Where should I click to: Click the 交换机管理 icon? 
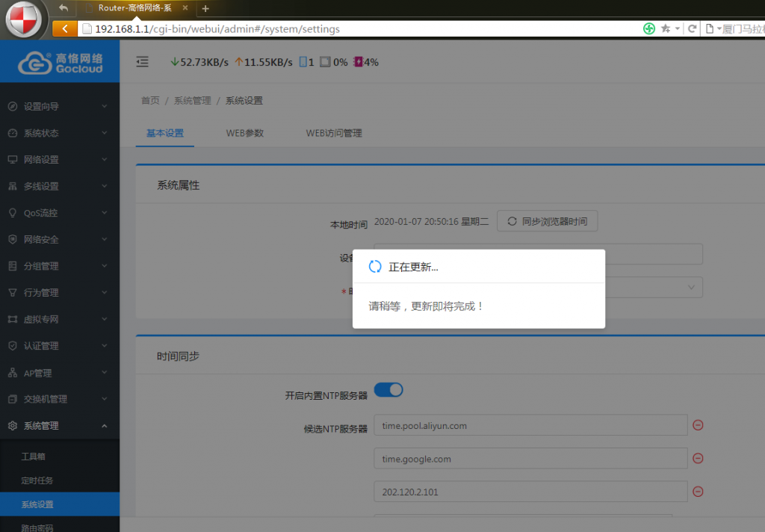pyautogui.click(x=13, y=399)
